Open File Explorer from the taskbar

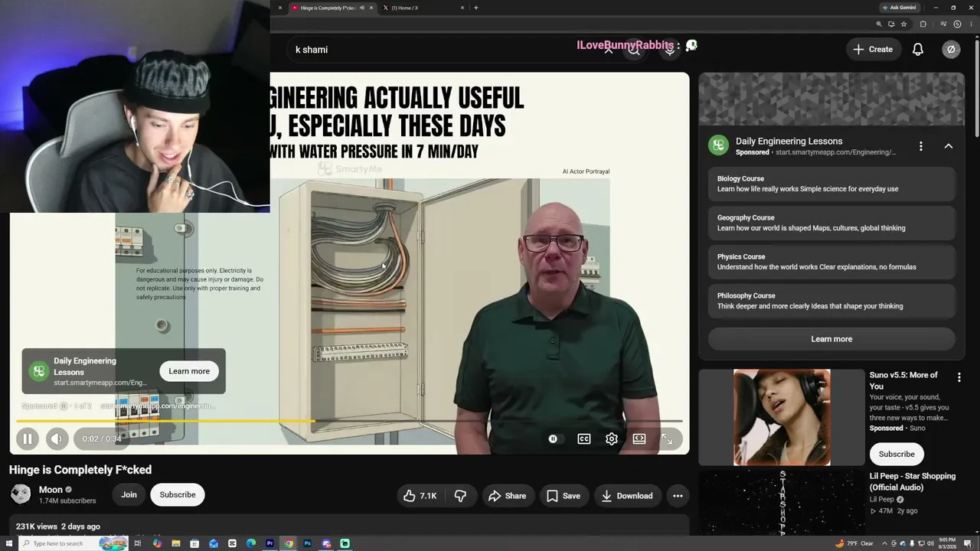[175, 543]
